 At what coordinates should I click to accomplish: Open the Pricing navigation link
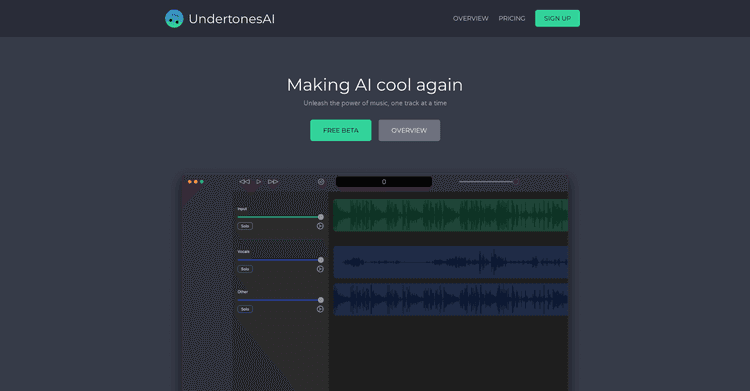click(512, 19)
